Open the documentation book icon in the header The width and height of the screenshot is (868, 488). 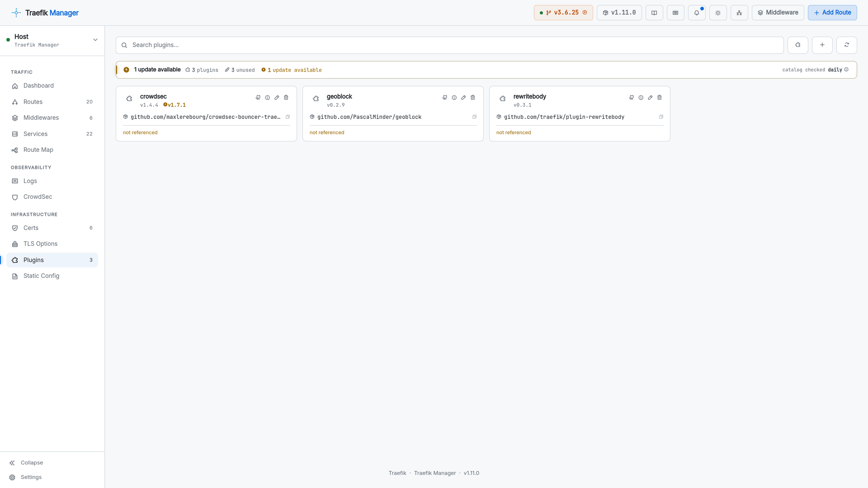click(x=654, y=13)
